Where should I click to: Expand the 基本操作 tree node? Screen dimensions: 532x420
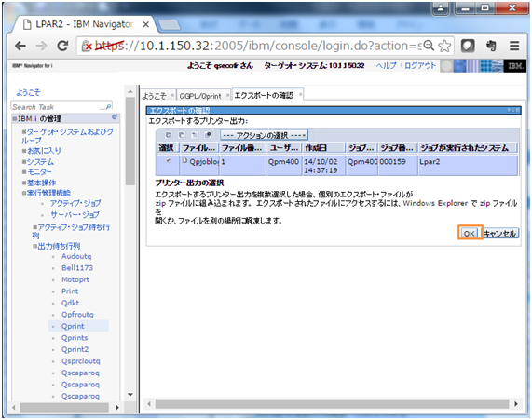coord(24,183)
